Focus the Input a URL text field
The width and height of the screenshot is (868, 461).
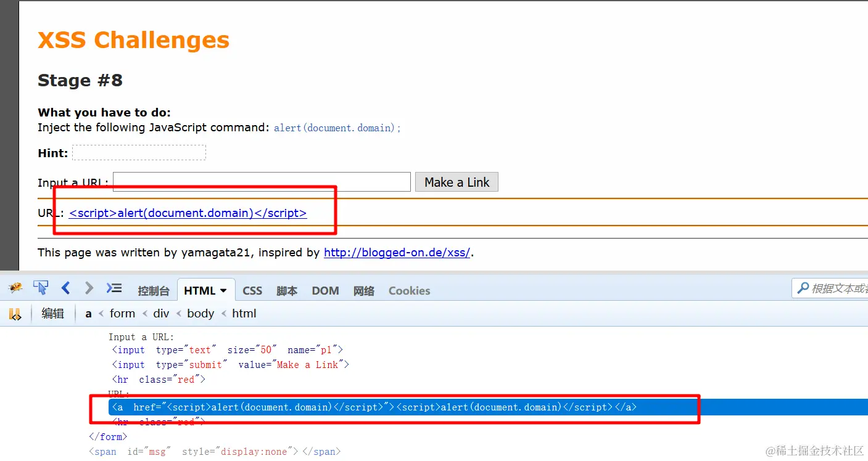pyautogui.click(x=262, y=182)
